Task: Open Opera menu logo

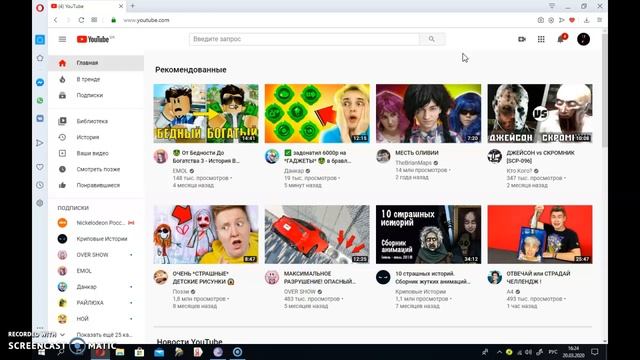Action: (40, 7)
